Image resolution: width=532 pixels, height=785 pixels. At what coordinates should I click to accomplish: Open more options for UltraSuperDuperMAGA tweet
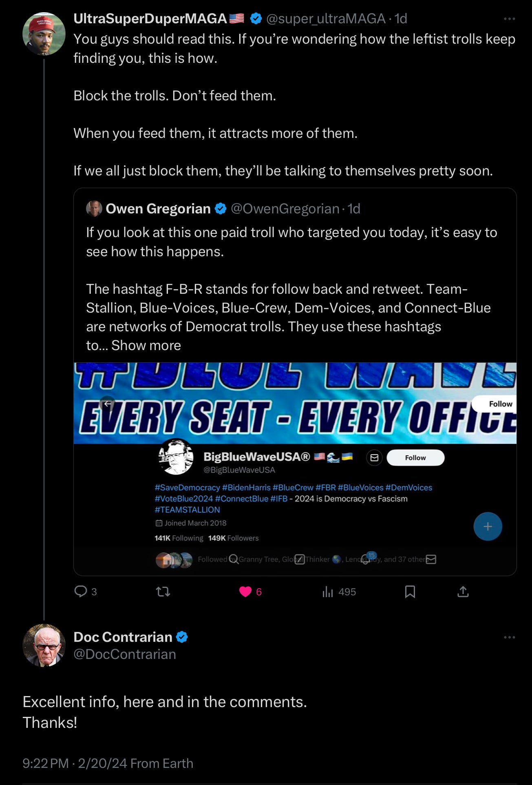(510, 19)
